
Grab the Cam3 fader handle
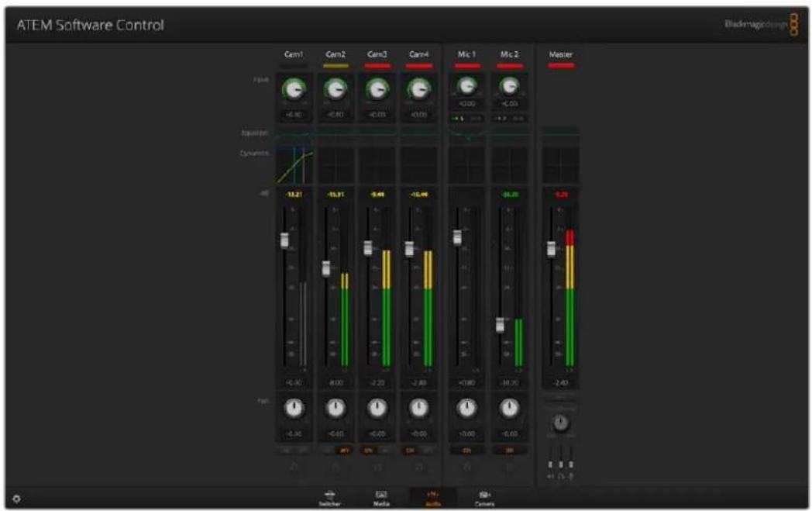tap(368, 248)
